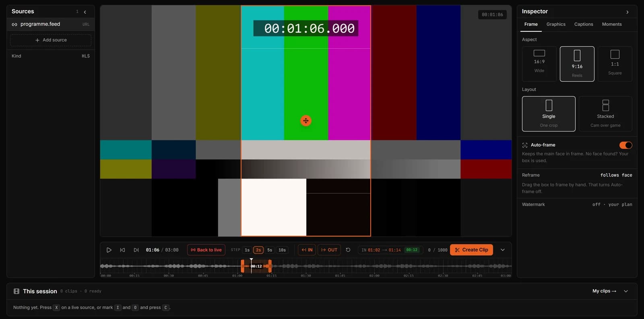Mark the OUT point
Screen dimensions: 644x319
[329, 250]
